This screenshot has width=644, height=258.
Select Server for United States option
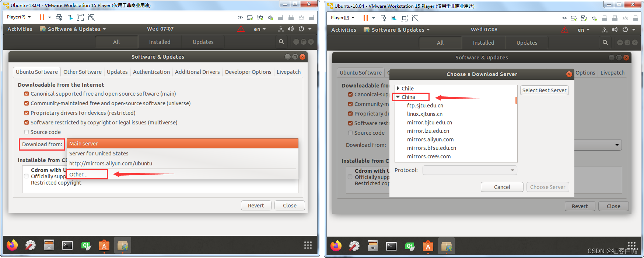coord(182,154)
